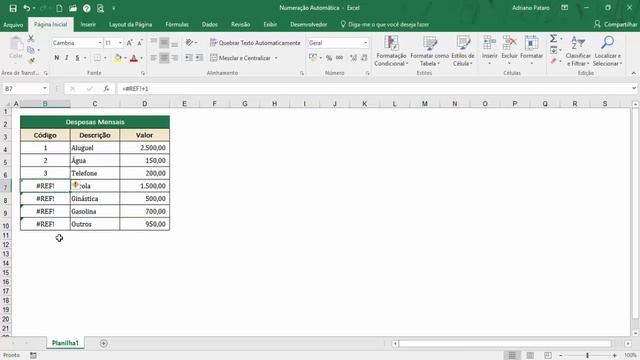
Task: Expand the formula bar chevron
Action: (633, 89)
